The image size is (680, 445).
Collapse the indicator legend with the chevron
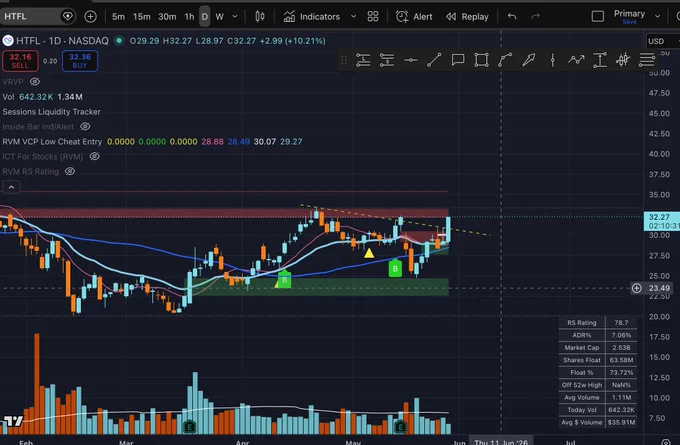11,187
